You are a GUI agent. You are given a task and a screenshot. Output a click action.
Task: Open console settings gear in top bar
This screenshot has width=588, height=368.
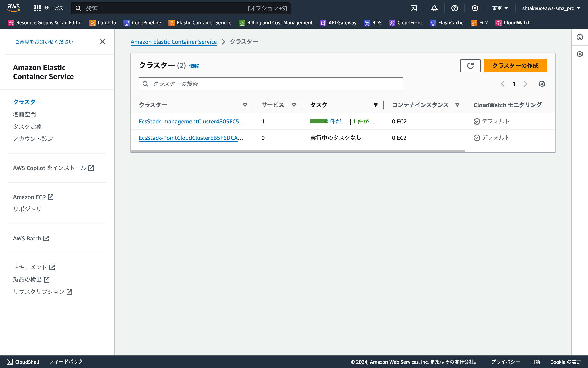(475, 8)
